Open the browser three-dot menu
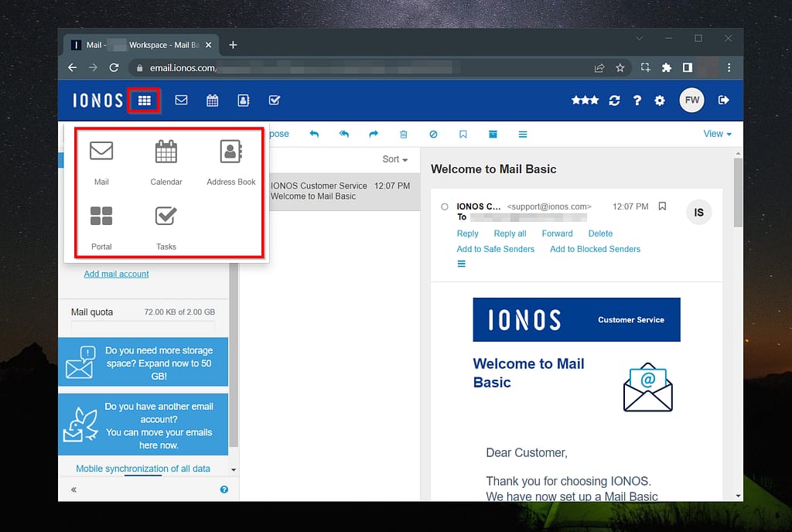 (x=729, y=67)
